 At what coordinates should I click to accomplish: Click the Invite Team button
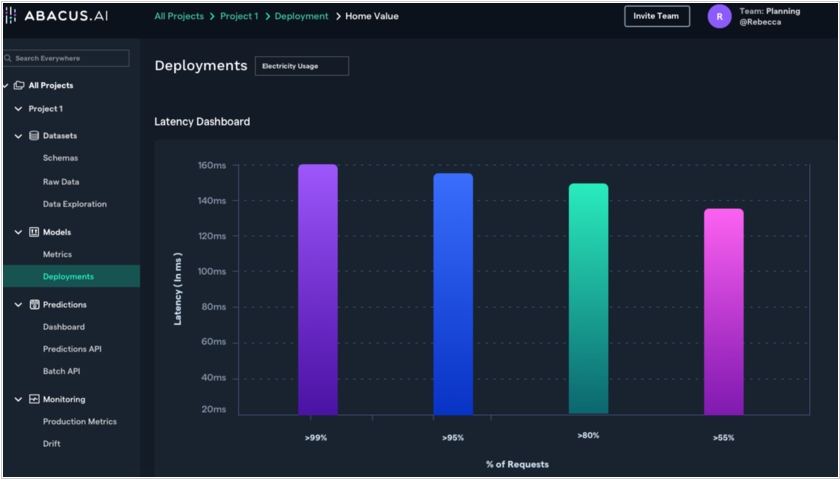656,17
